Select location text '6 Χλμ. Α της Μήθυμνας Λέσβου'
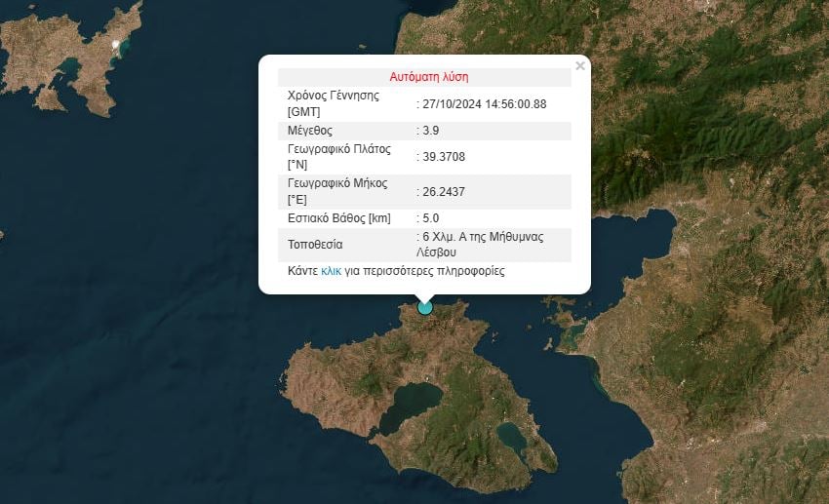Image resolution: width=829 pixels, height=504 pixels. coord(480,245)
